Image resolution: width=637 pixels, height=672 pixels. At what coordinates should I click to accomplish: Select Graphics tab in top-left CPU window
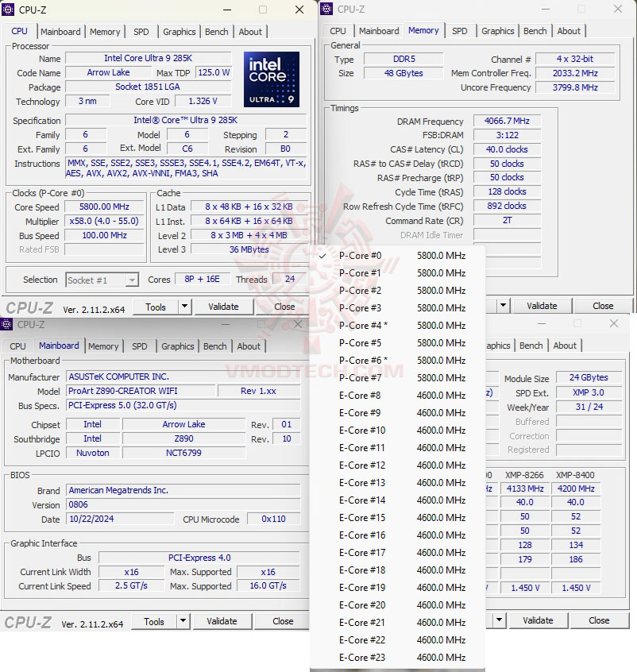(180, 32)
